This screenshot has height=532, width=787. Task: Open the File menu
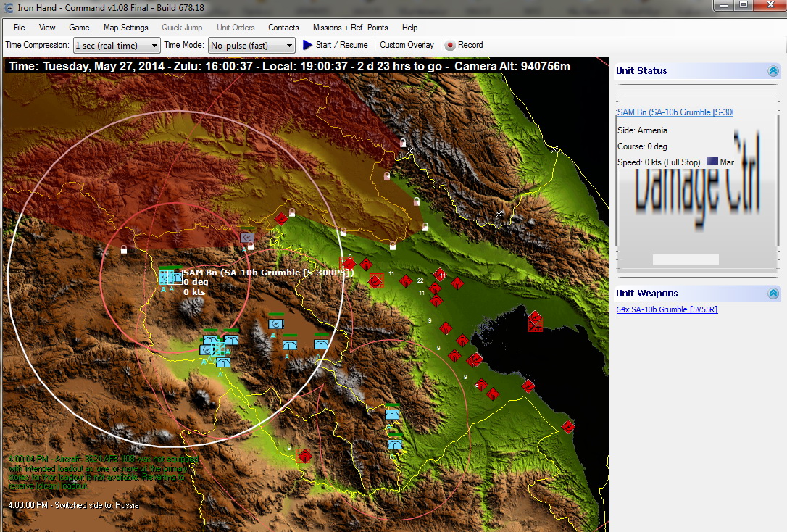click(x=19, y=28)
